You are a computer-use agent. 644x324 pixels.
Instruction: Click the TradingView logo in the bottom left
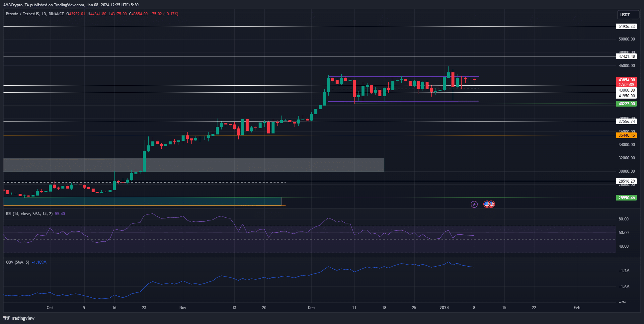coord(19,318)
